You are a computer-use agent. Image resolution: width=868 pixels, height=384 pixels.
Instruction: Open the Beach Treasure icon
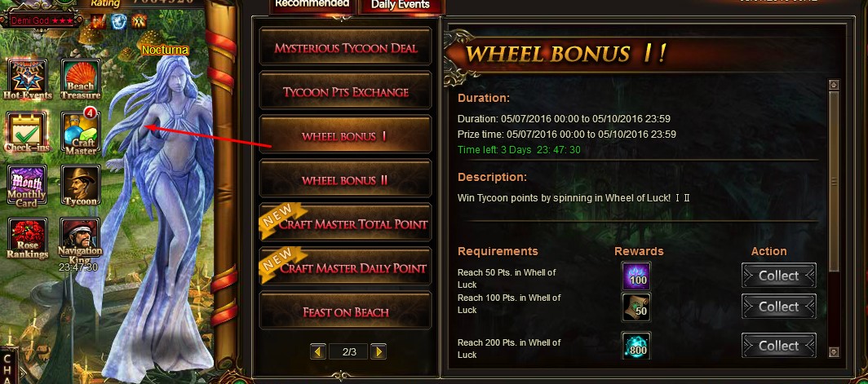click(x=80, y=78)
